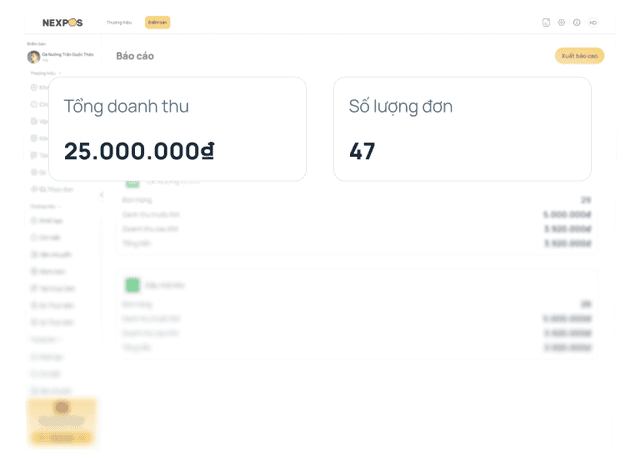Click the store avatar in the sidebar
This screenshot has height=461, width=640.
33,57
